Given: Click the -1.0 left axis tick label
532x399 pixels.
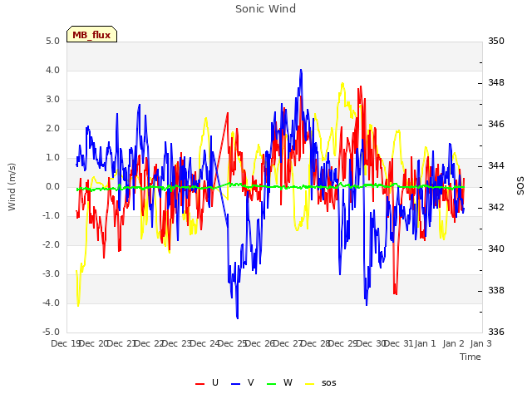Looking at the screenshot, I should coord(51,216).
